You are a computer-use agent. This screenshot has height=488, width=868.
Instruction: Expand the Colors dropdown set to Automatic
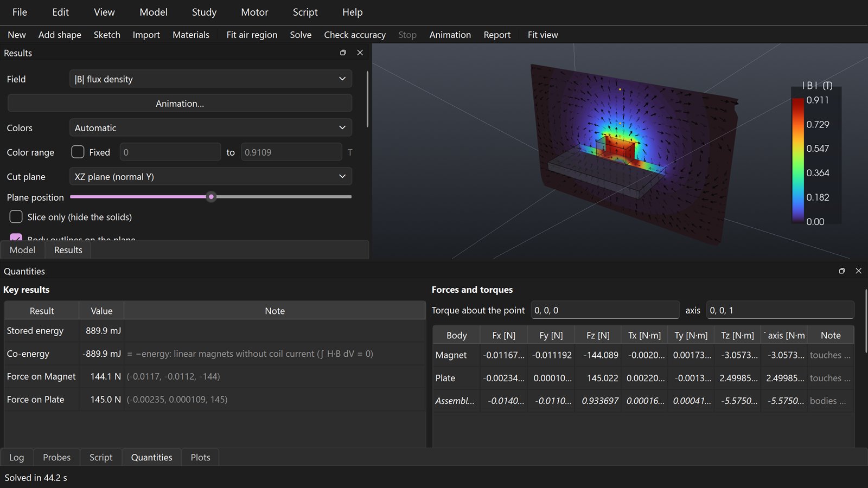point(210,127)
